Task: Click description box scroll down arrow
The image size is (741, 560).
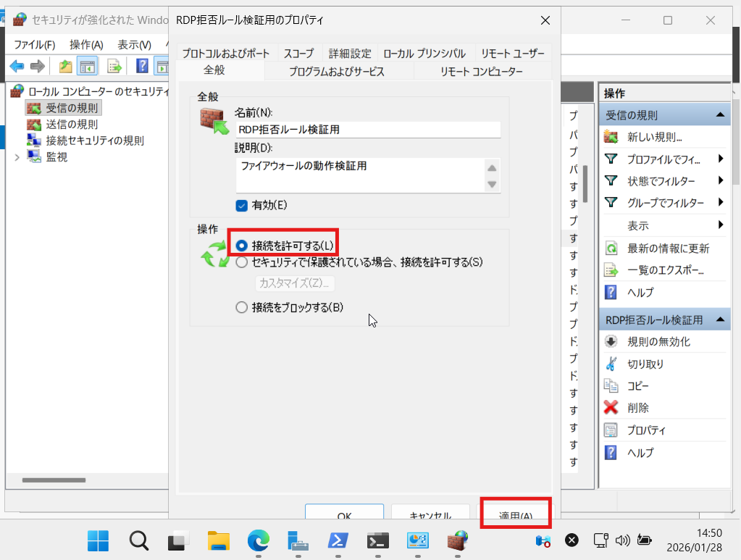Action: pyautogui.click(x=492, y=184)
